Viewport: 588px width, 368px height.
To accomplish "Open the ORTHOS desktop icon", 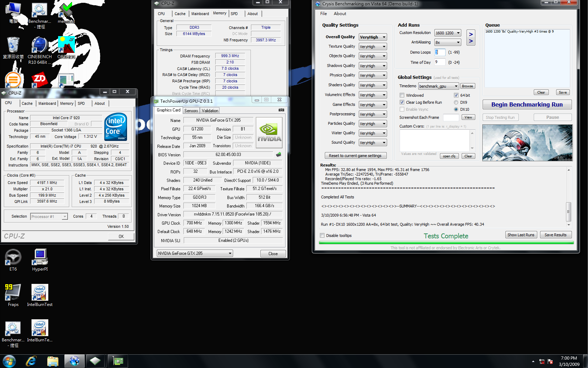I will tap(66, 48).
